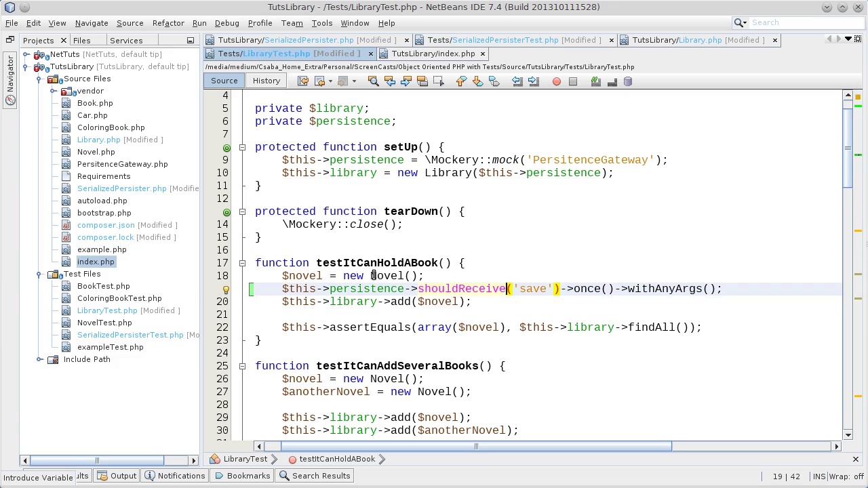Screen dimensions: 868x488
Task: Stop macro recording with gray square icon
Action: tap(573, 81)
